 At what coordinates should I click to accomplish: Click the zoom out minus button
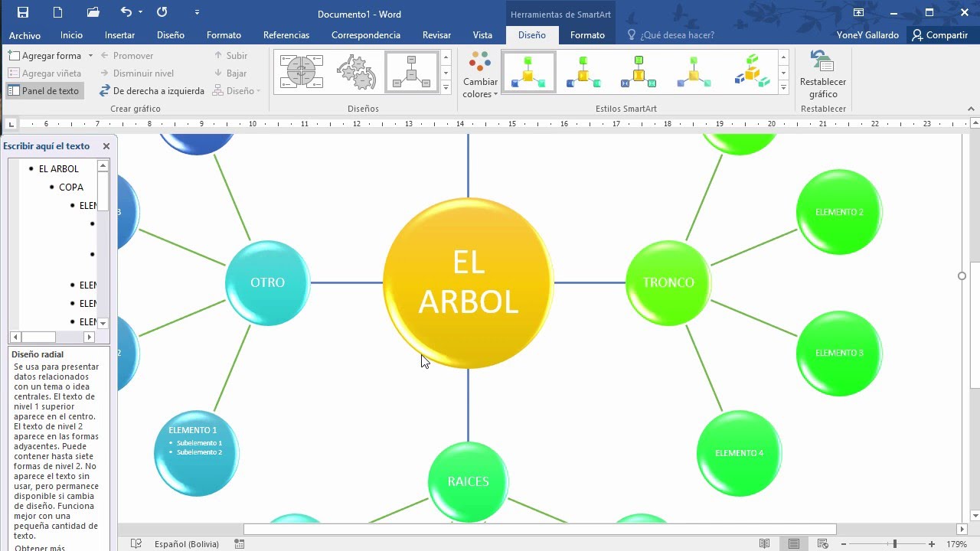(x=843, y=544)
